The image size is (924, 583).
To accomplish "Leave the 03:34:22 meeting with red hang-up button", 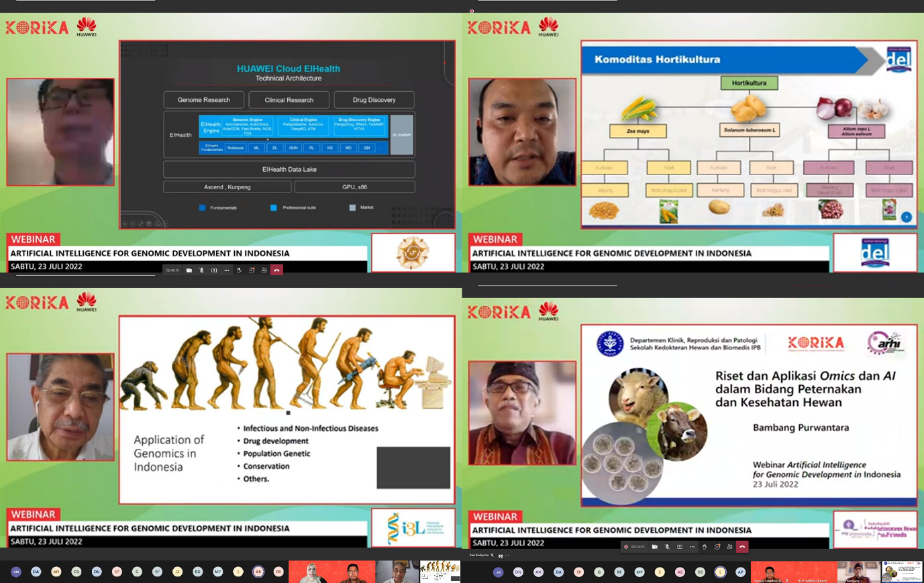I will tap(742, 547).
